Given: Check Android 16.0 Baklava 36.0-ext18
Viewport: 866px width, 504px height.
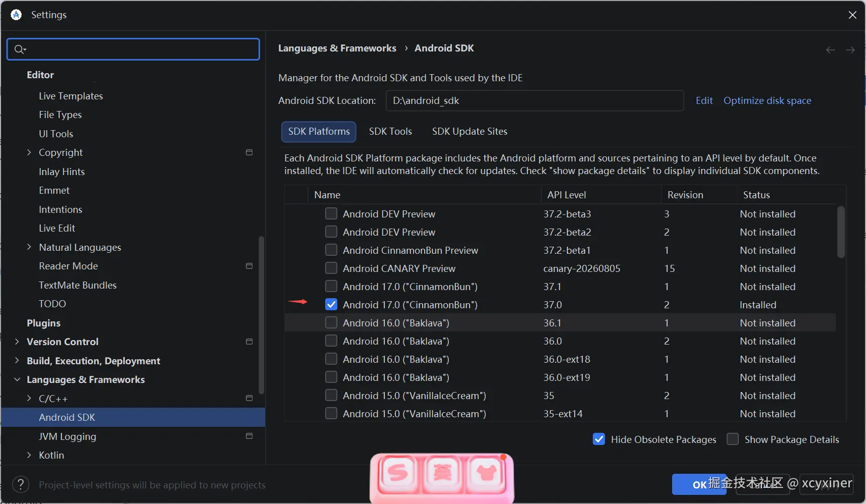Looking at the screenshot, I should tap(331, 359).
